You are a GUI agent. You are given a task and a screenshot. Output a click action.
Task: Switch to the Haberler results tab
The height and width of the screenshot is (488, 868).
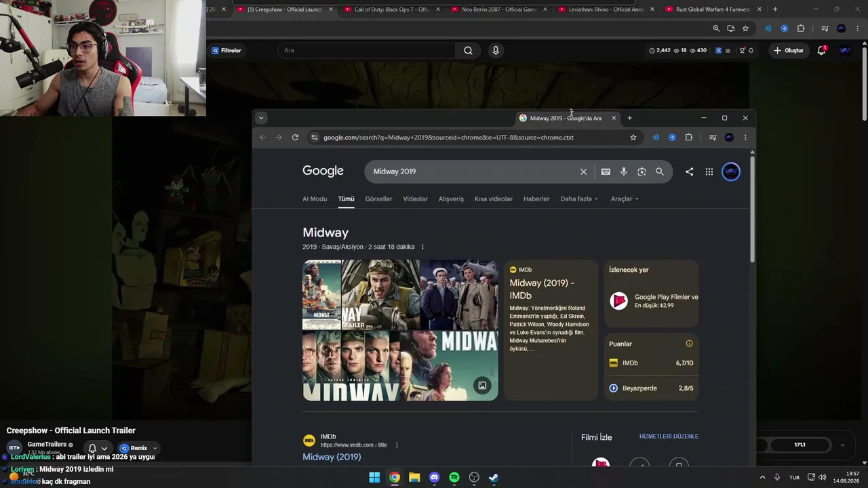coord(536,199)
